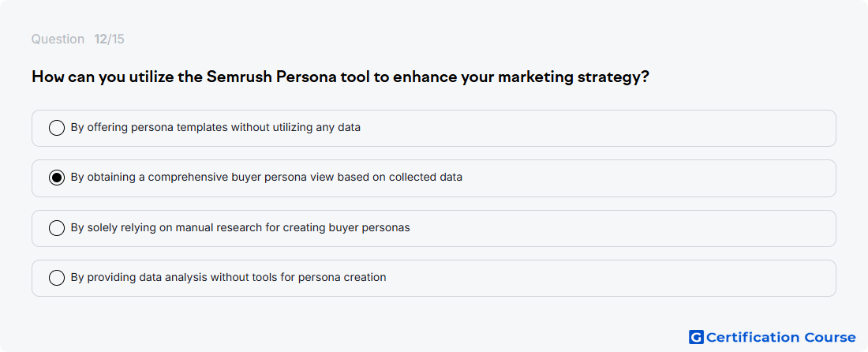Select the radio for persona templates option

(57, 128)
